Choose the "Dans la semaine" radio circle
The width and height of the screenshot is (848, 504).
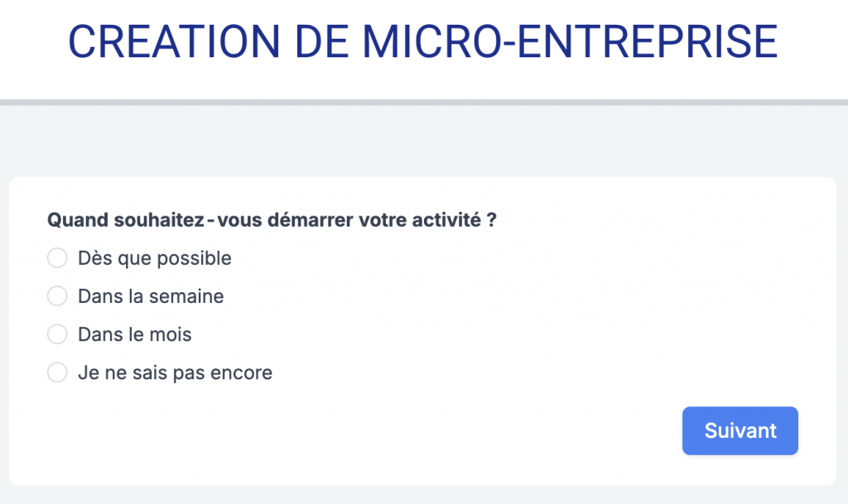pyautogui.click(x=57, y=296)
